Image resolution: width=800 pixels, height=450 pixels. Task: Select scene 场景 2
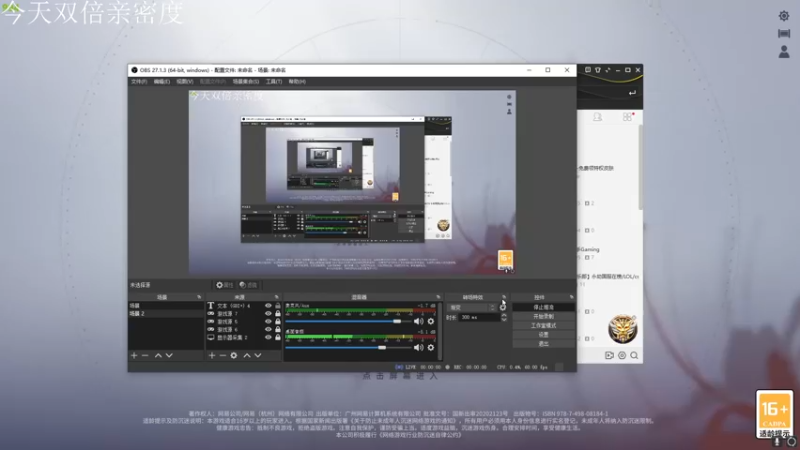166,314
